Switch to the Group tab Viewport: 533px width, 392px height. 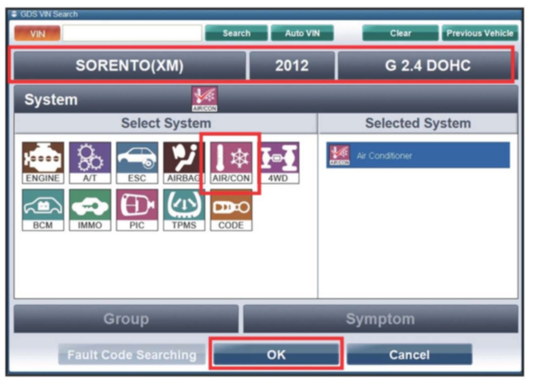[126, 319]
